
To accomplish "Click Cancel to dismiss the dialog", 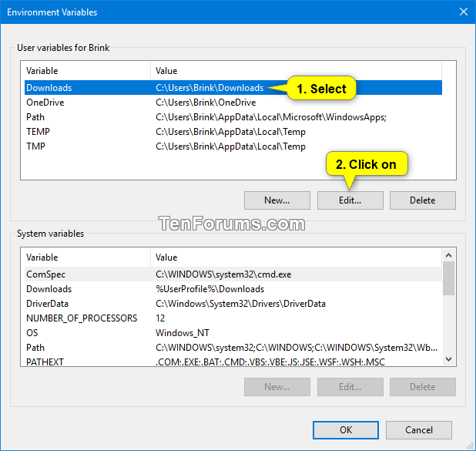I will 419,429.
